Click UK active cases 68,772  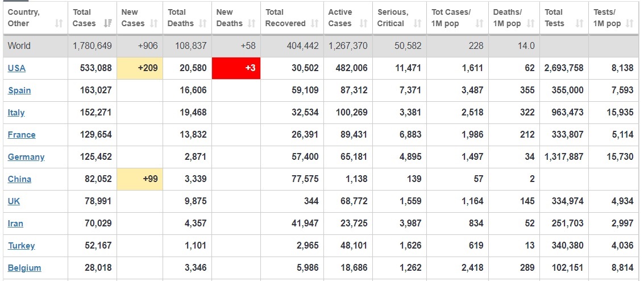click(354, 201)
